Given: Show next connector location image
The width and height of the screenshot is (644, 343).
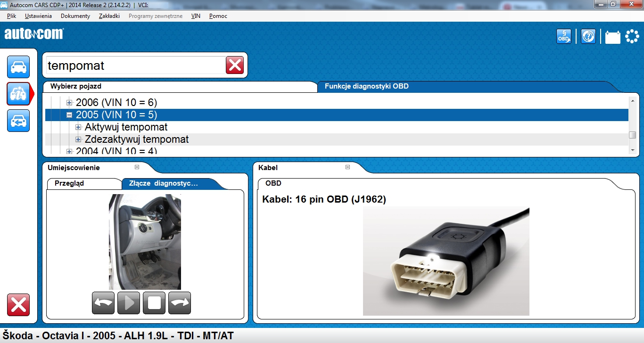Looking at the screenshot, I should (x=180, y=303).
